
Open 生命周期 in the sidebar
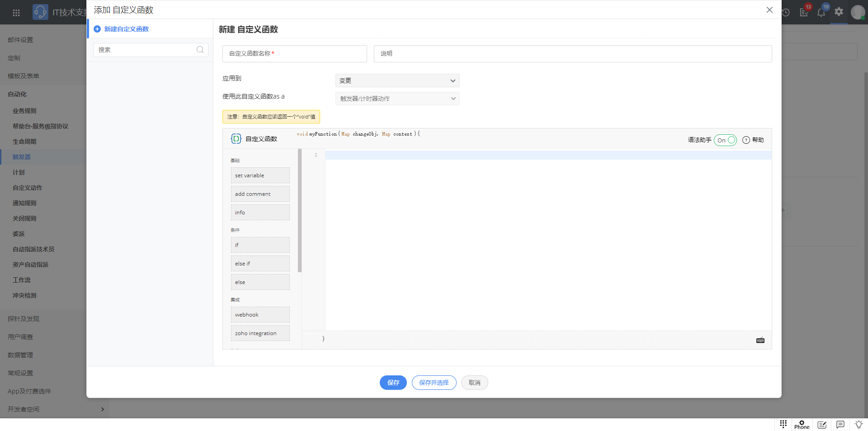pos(24,142)
